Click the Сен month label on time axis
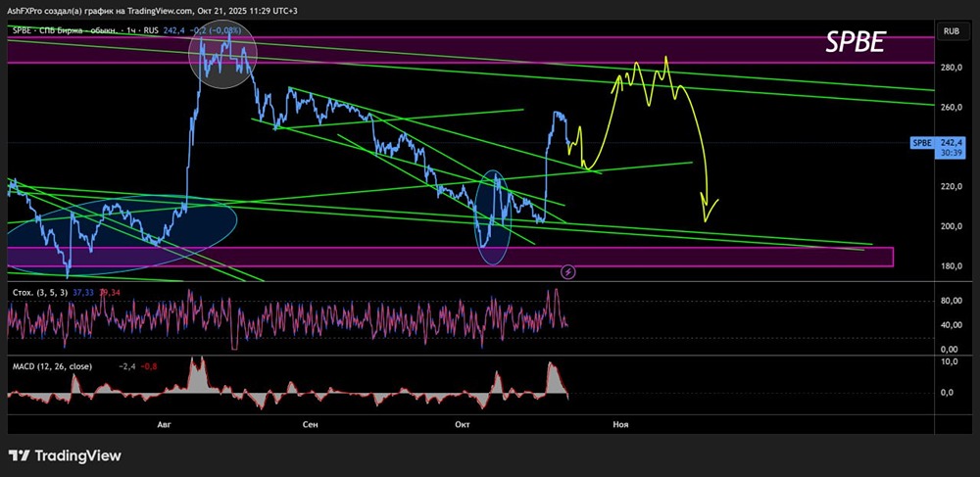This screenshot has height=477, width=980. [310, 424]
